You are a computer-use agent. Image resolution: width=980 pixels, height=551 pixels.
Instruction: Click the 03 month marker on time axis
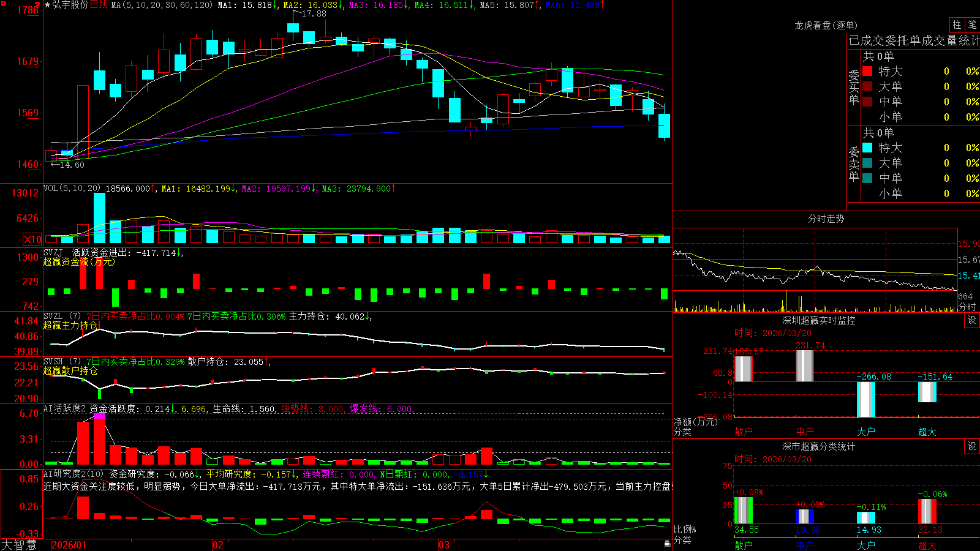pyautogui.click(x=443, y=545)
